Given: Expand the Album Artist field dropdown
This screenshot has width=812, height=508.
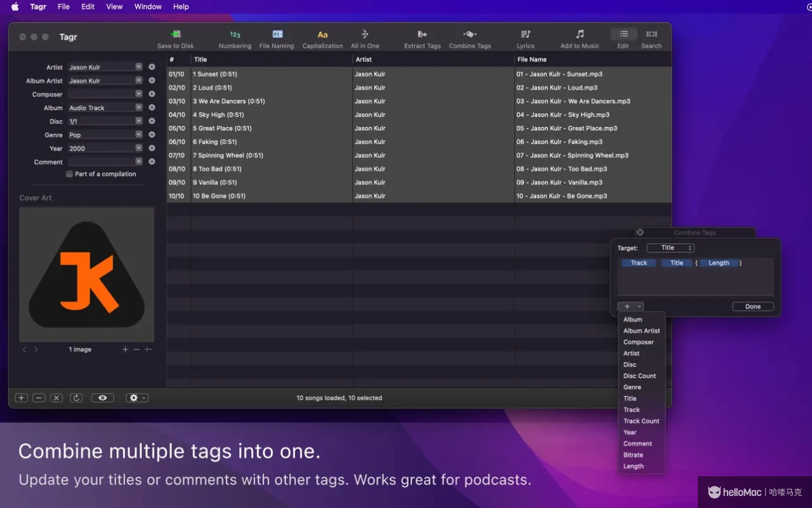Looking at the screenshot, I should click(x=138, y=81).
